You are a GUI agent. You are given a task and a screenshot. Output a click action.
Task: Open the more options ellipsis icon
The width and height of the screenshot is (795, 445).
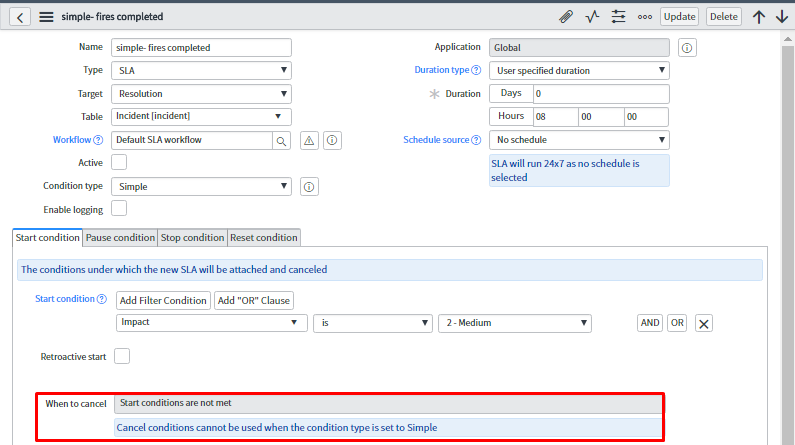[644, 17]
